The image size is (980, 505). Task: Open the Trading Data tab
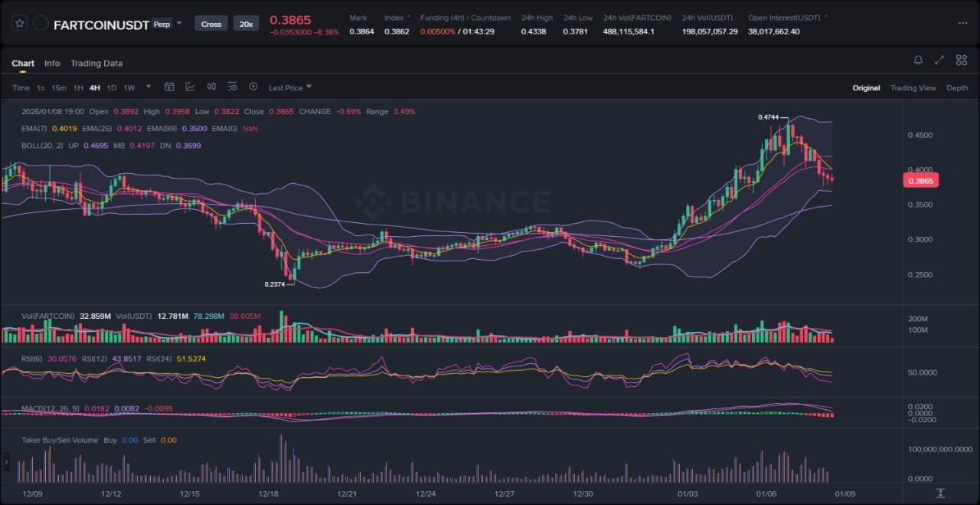pos(96,64)
